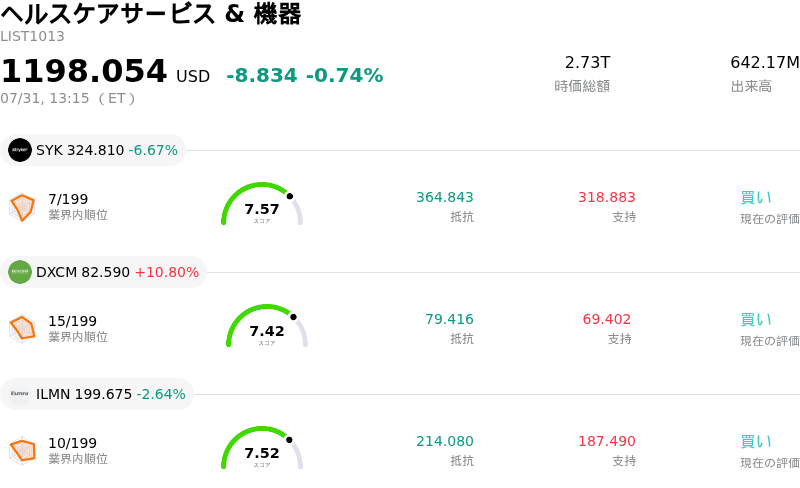Image resolution: width=800 pixels, height=488 pixels.
Task: Open DXCM orange radar chart icon
Action: coord(22,329)
